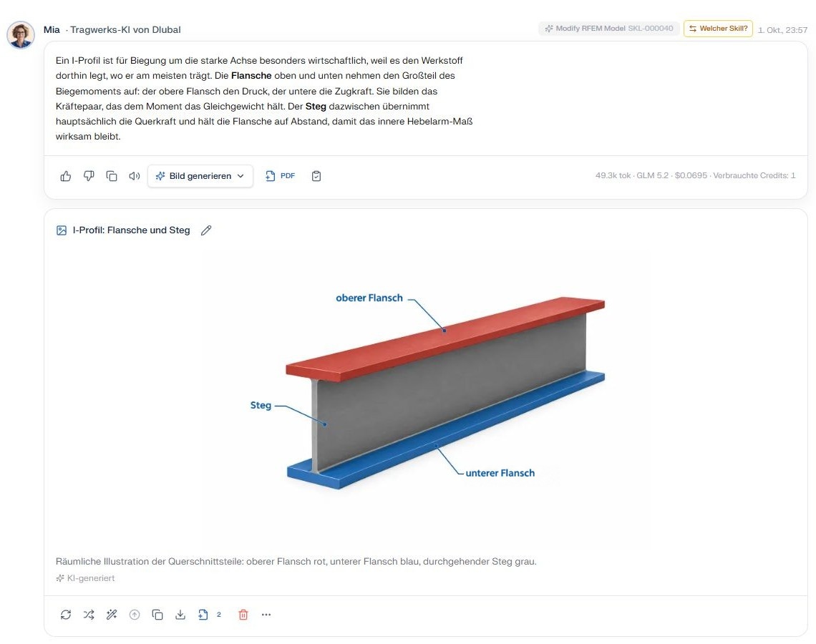
Task: Click the Modify RFEM Model skill tag
Action: [x=609, y=29]
